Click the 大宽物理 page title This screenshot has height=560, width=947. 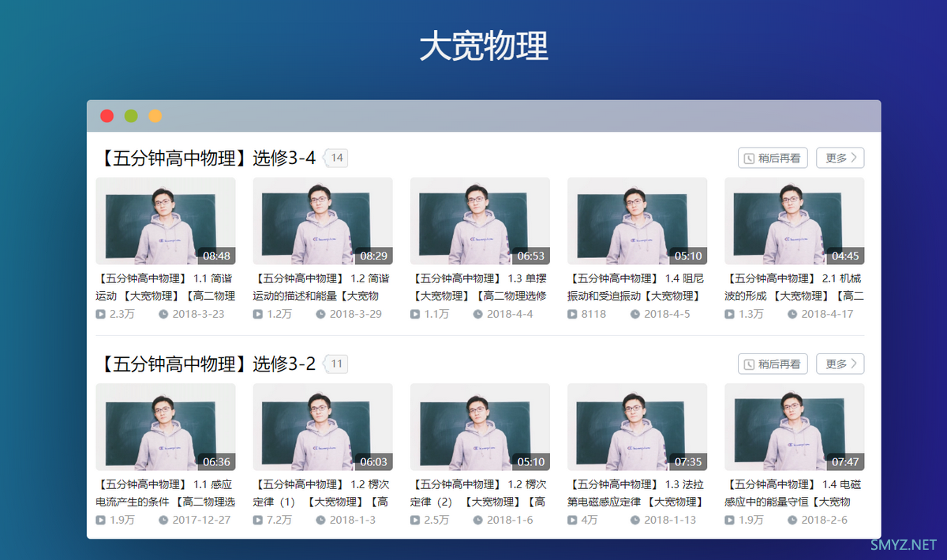tap(483, 47)
